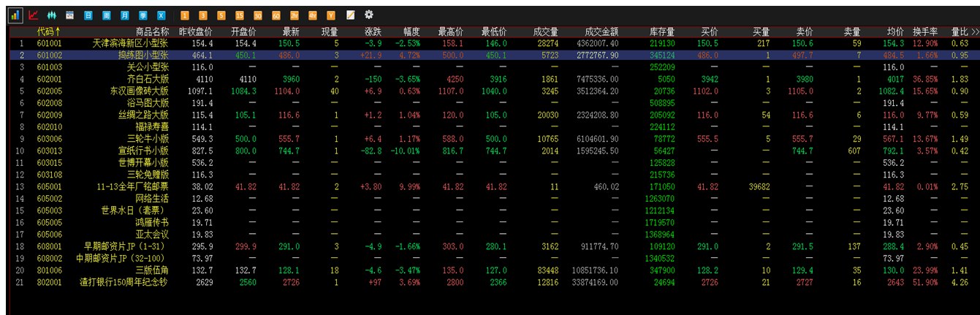Open the settings gear icon
980x315 pixels.
(368, 15)
